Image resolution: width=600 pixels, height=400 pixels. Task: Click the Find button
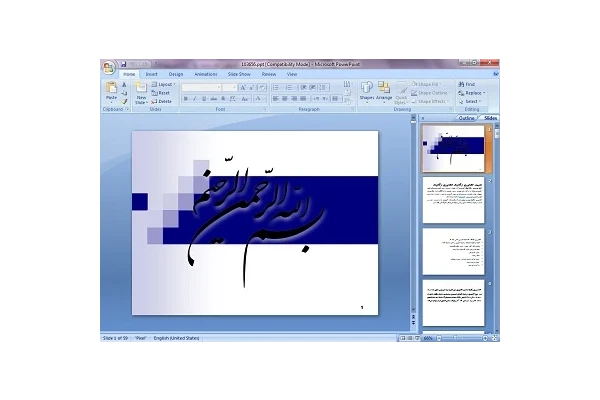click(467, 84)
